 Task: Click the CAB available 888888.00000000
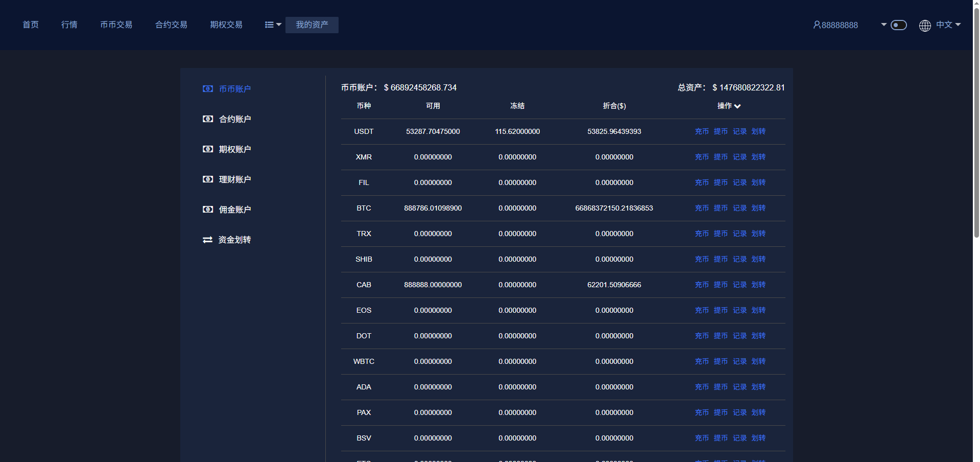pos(433,285)
